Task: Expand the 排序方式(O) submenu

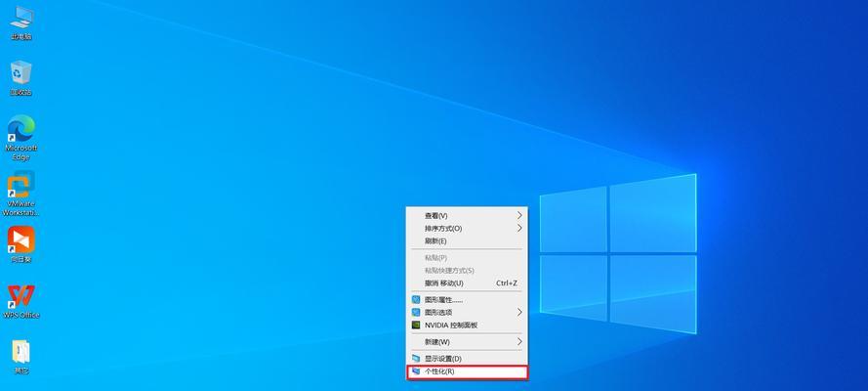Action: [x=467, y=228]
